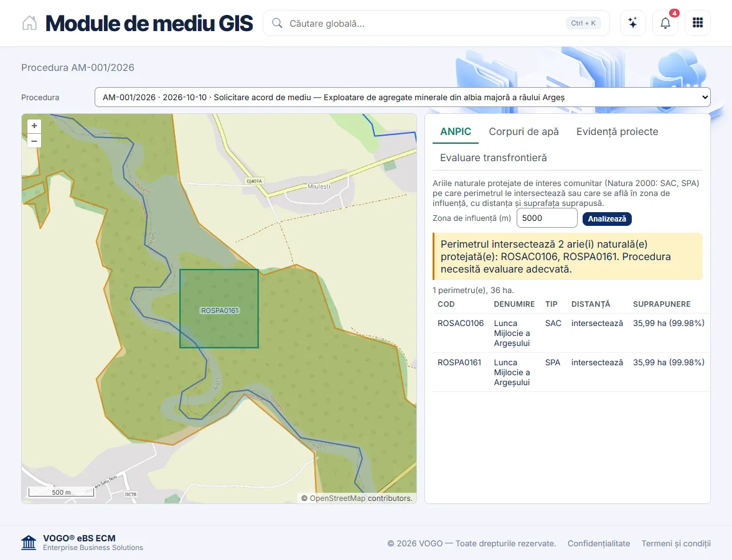Click the Procedura AM-001/2026 heading
732x560 pixels.
[77, 68]
